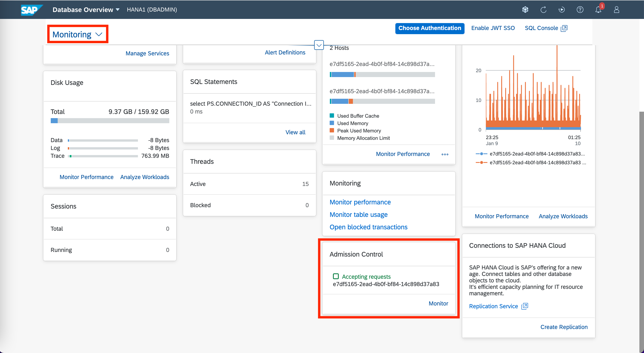Click Analyze Workloads in Disk Usage card
The height and width of the screenshot is (353, 644).
[145, 177]
